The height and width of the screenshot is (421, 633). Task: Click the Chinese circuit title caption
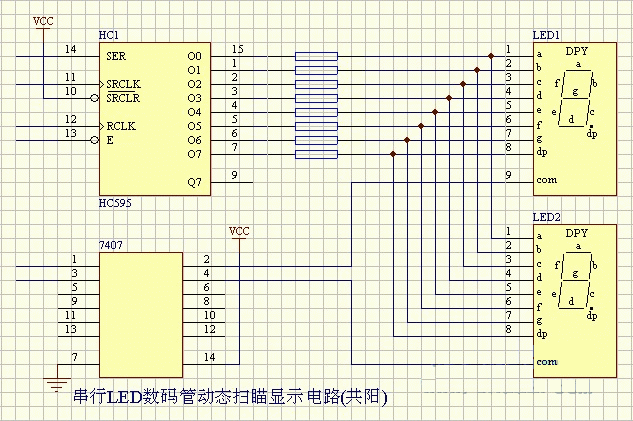tap(231, 397)
